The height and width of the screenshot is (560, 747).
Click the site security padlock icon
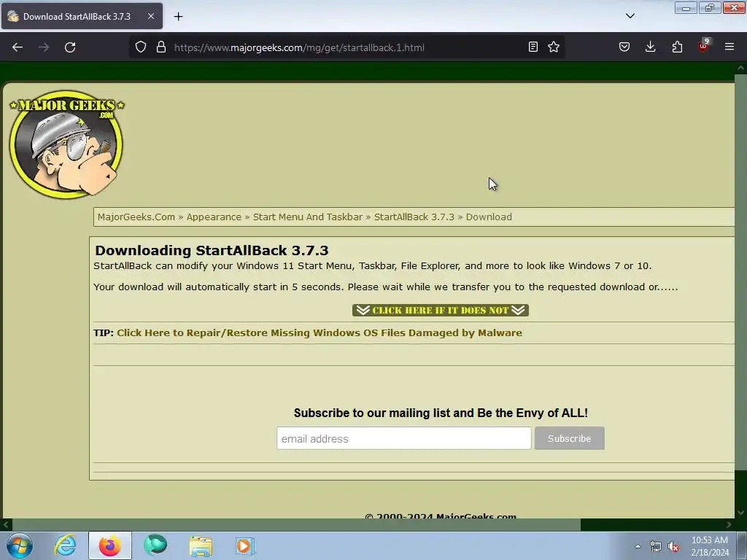(161, 47)
